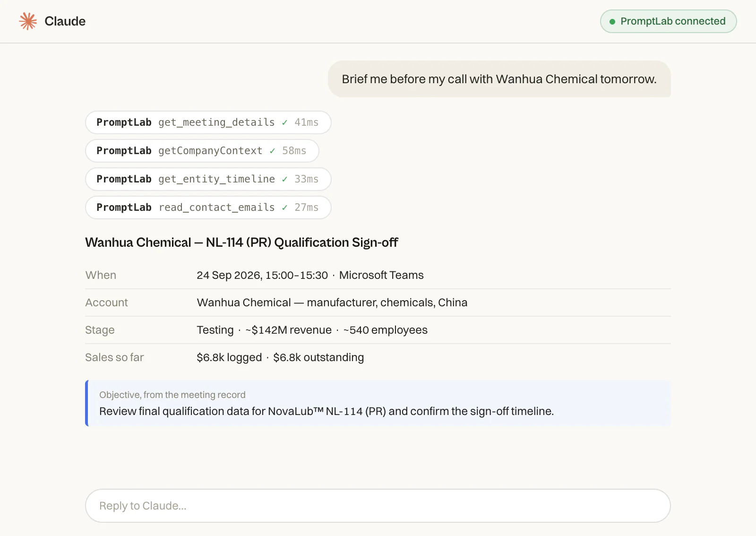Select the "Wanhua Chemical — manufacturer, chemicals, China" value

pos(332,303)
